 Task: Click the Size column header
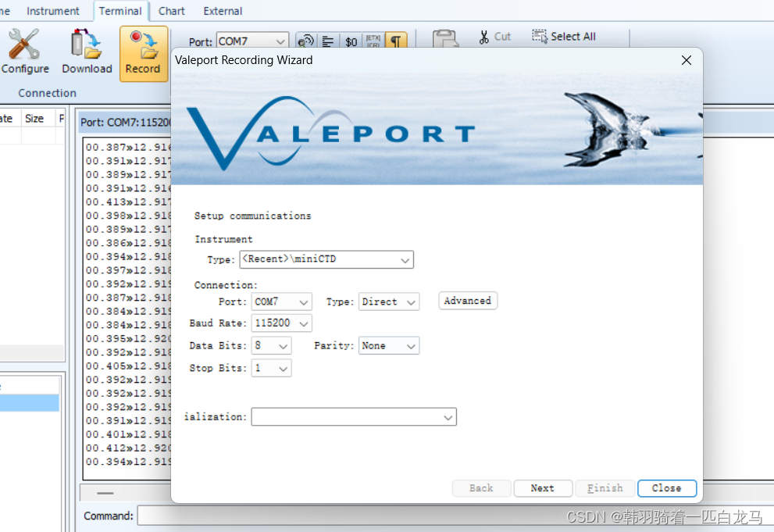tap(37, 119)
